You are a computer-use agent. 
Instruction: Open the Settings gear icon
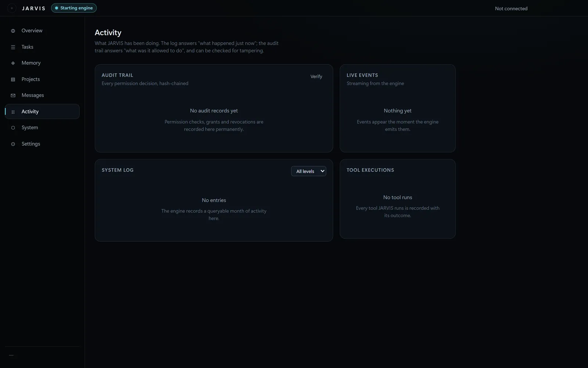click(13, 144)
